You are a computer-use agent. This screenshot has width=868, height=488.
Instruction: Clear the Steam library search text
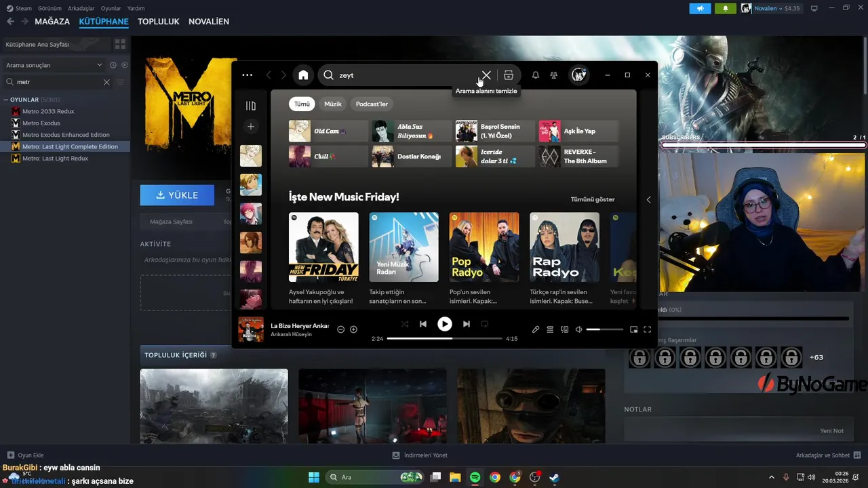(x=106, y=82)
